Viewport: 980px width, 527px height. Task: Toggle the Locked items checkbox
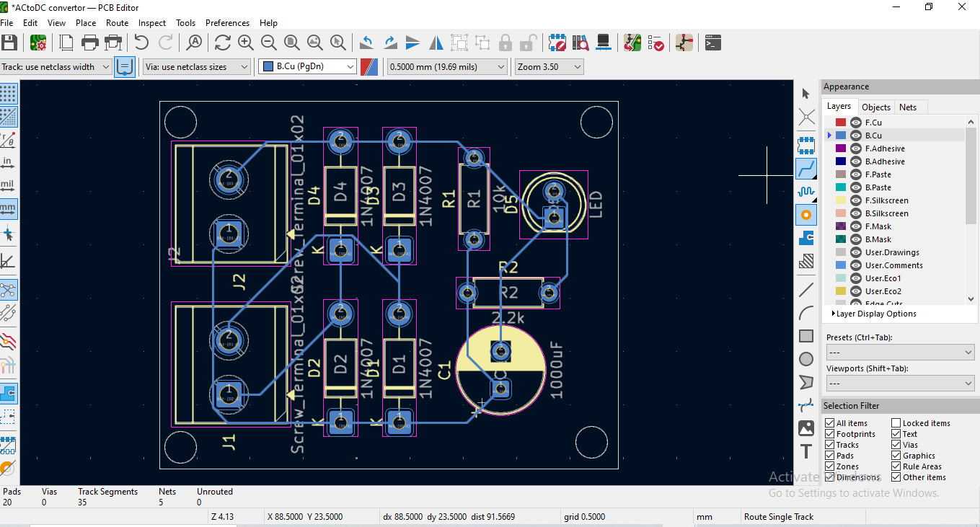pos(896,423)
